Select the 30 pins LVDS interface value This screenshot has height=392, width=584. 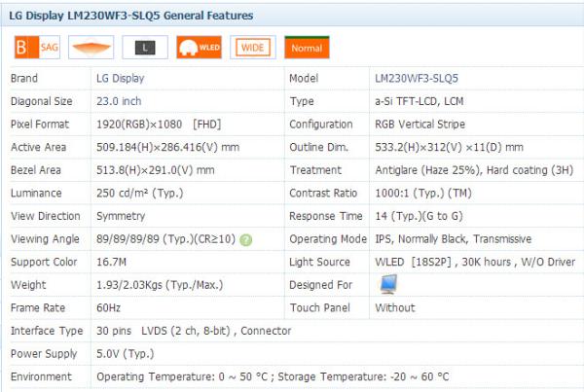tap(194, 331)
